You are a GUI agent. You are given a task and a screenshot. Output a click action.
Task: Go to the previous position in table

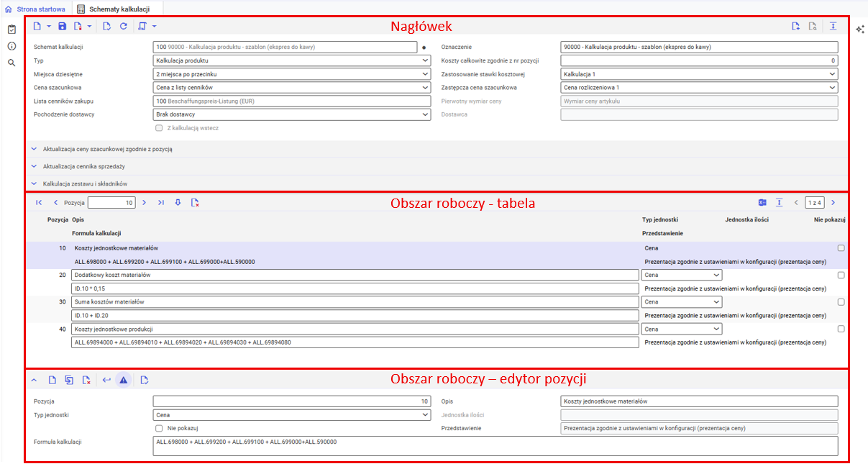pyautogui.click(x=55, y=203)
